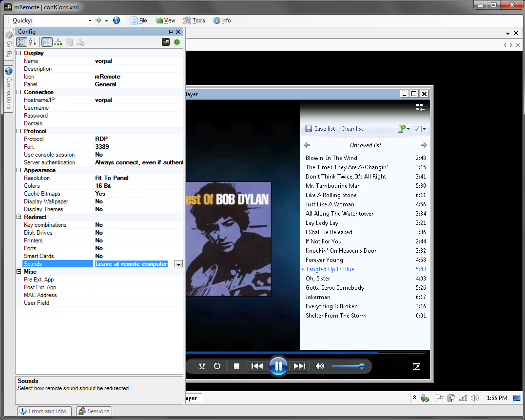Toggle shuffle in Media Player

[201, 365]
